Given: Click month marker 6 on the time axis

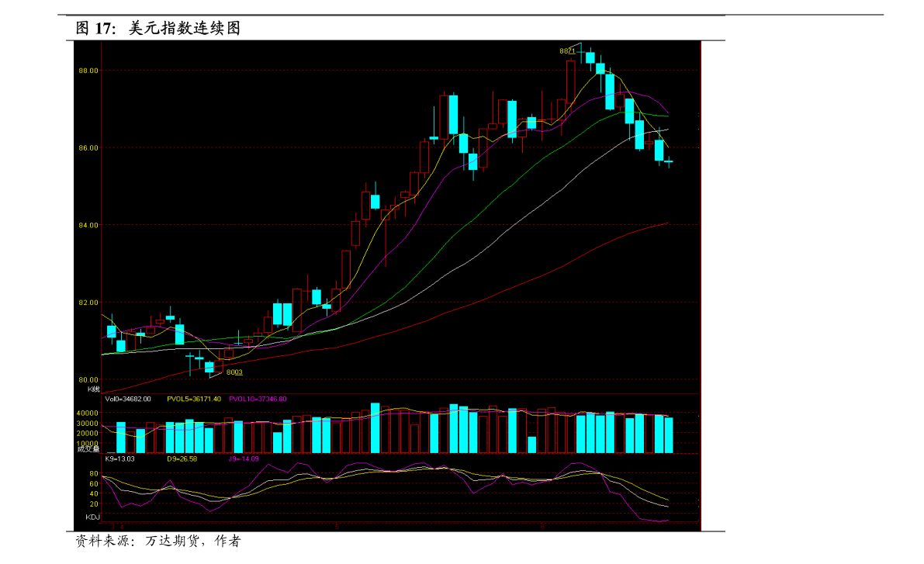Looking at the screenshot, I should pos(542,526).
